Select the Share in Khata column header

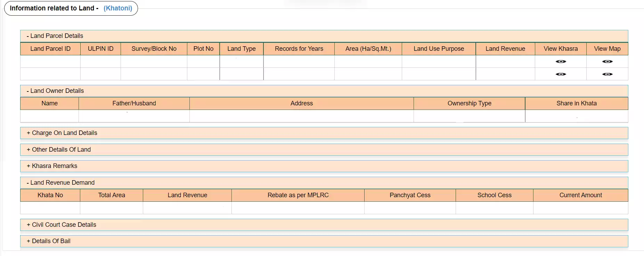(x=577, y=103)
